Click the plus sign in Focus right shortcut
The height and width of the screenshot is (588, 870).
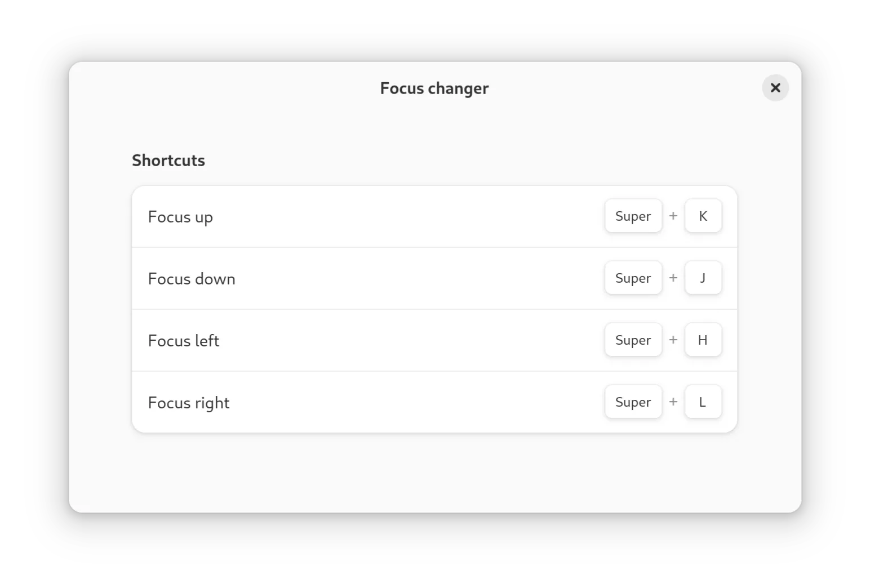pyautogui.click(x=673, y=402)
